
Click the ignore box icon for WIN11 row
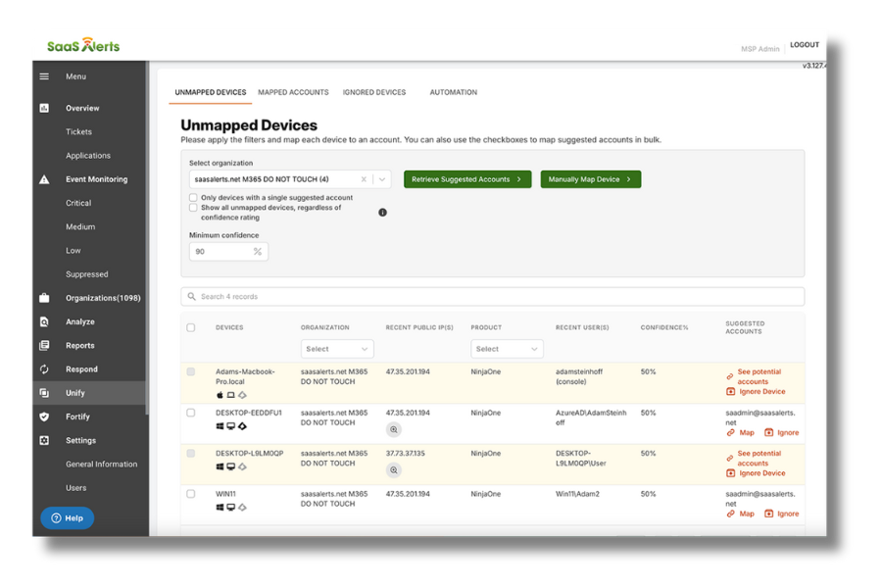click(x=769, y=514)
